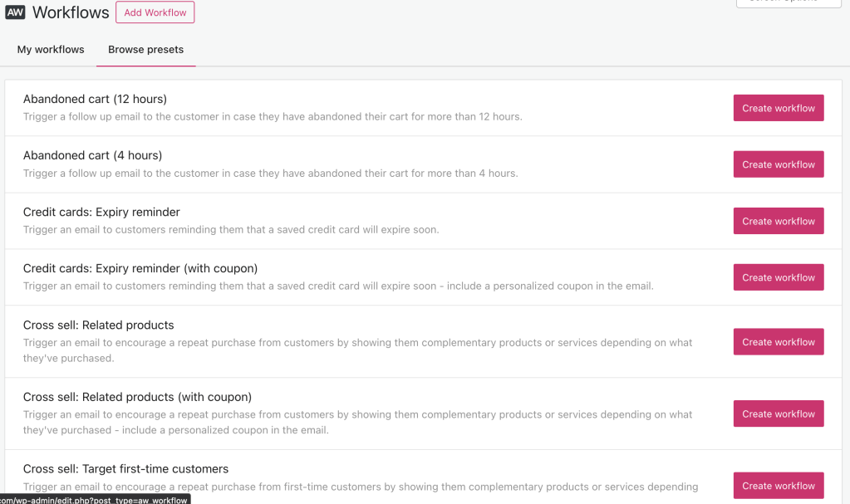Switch to the My workflows tab
Screen dimensions: 850x504
(x=51, y=50)
